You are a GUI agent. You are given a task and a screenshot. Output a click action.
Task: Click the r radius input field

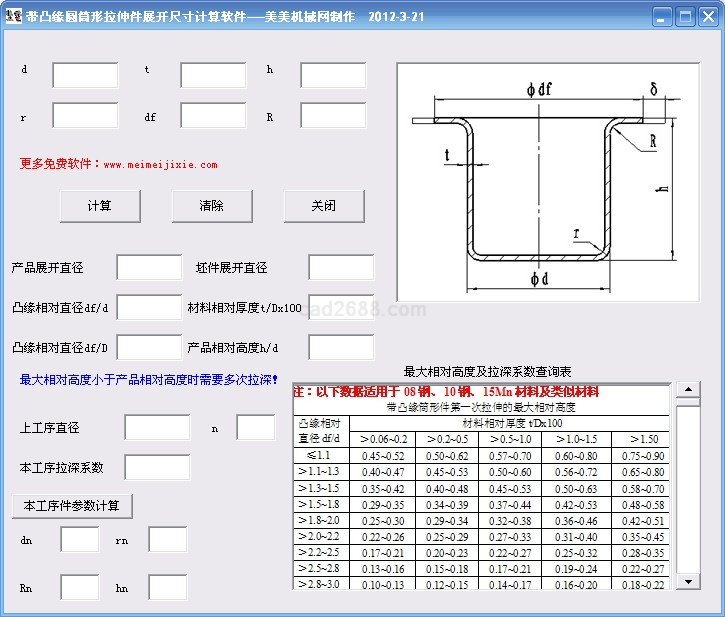tap(85, 116)
